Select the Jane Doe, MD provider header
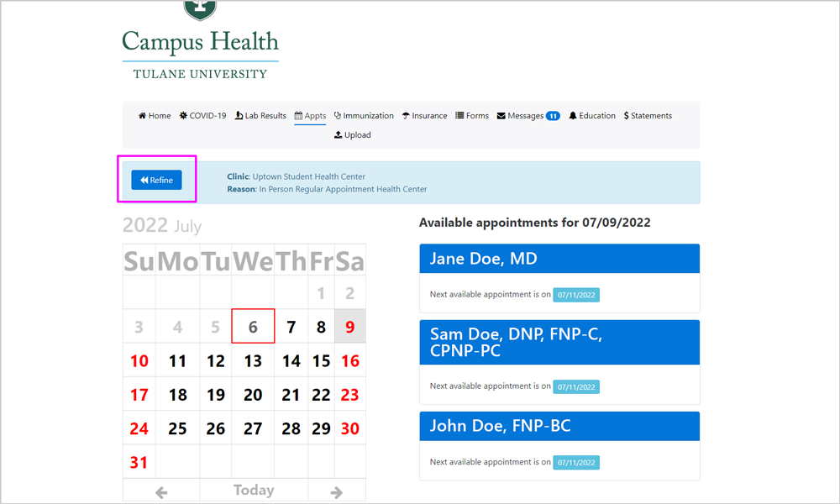The image size is (840, 504). 559,259
